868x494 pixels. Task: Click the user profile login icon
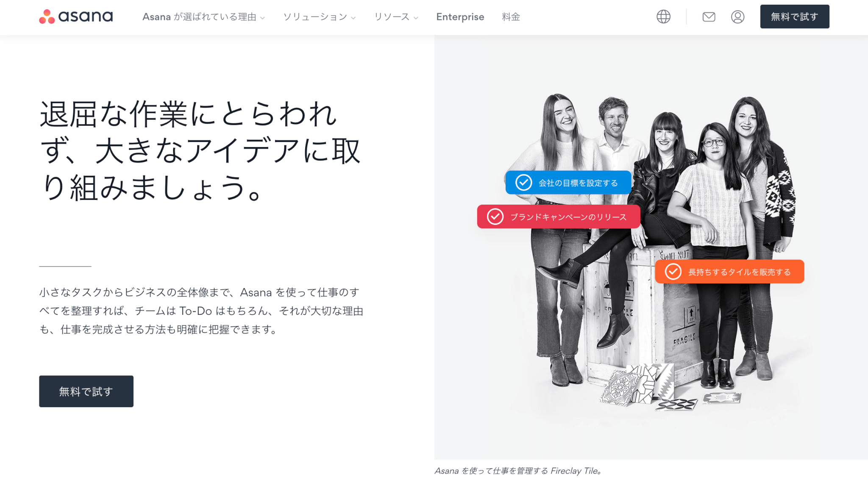737,17
